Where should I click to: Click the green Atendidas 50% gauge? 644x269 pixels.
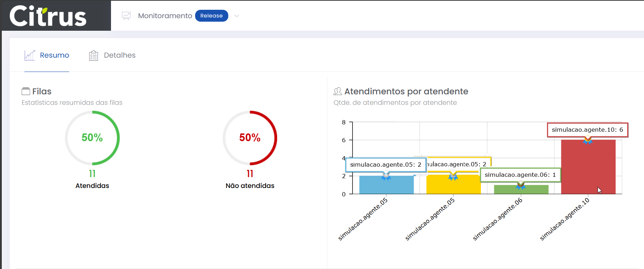92,138
